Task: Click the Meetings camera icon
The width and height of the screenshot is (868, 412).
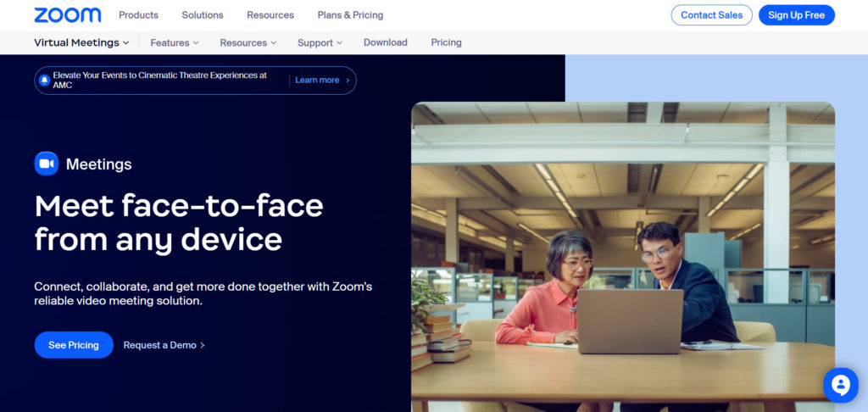Action: tap(47, 164)
